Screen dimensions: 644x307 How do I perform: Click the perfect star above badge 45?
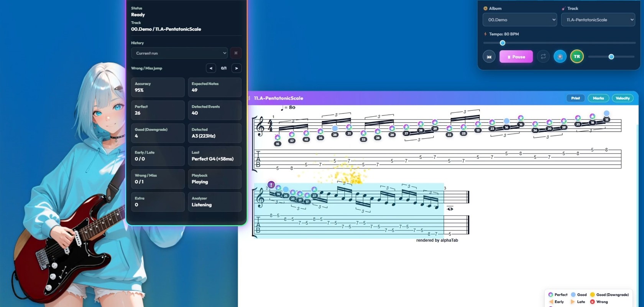pyautogui.click(x=306, y=133)
